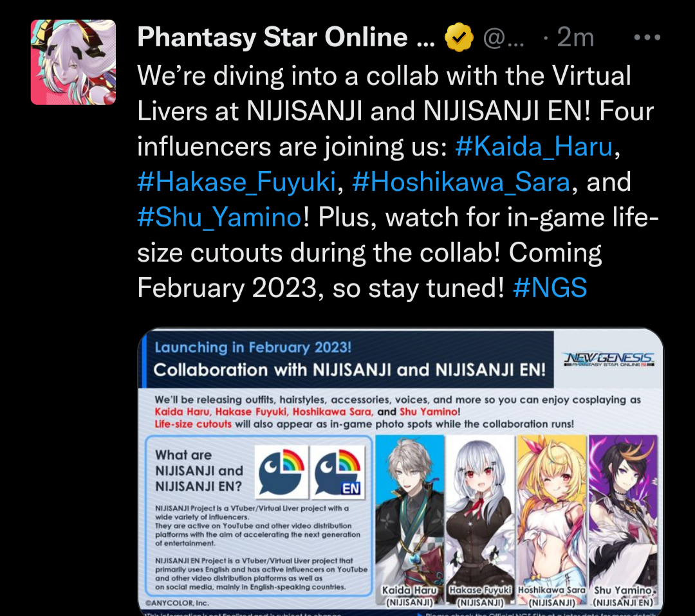Open the tweet's three-dot more menu

click(647, 37)
